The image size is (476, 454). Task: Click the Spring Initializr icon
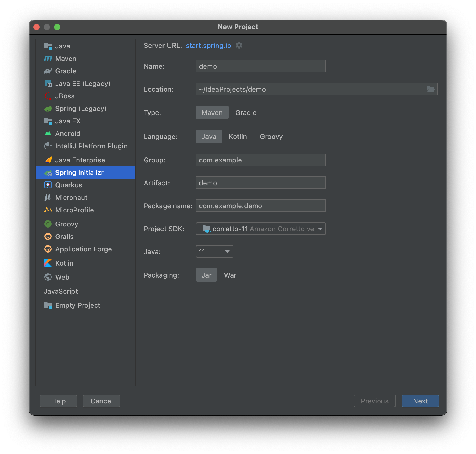click(48, 173)
